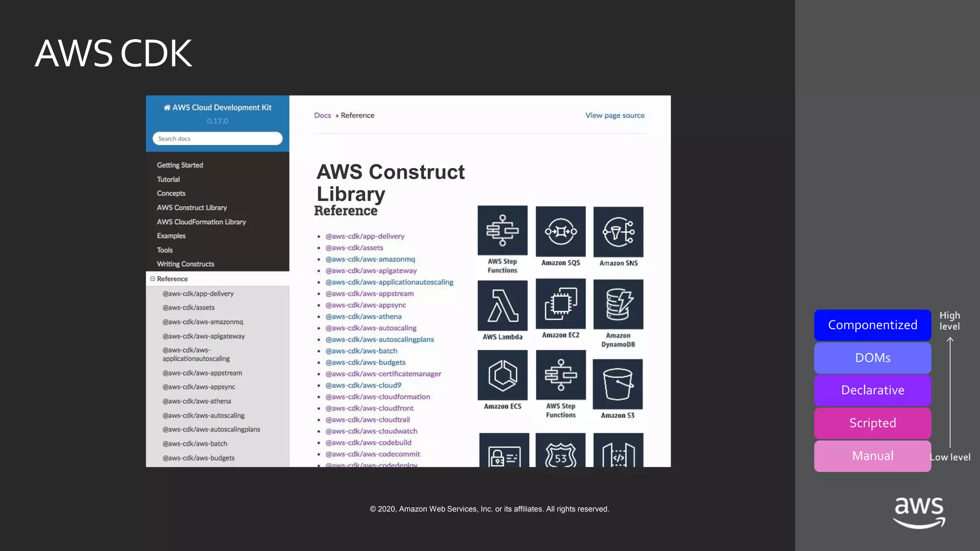This screenshot has height=551, width=980.
Task: Open @aws-cdk/aws-amazonmq link in main list
Action: 370,259
